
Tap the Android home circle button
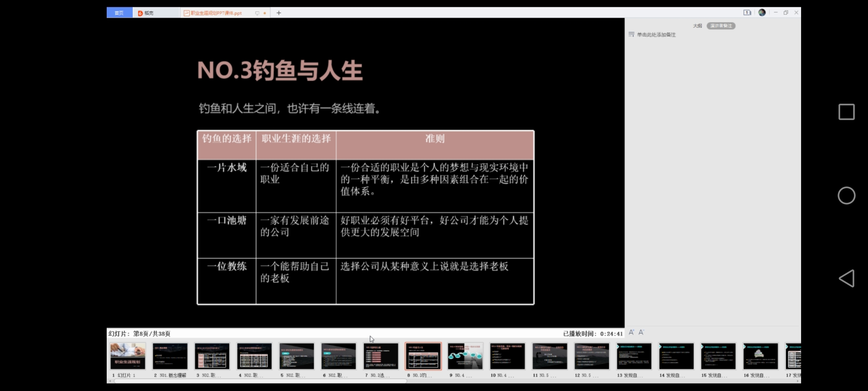click(x=846, y=195)
